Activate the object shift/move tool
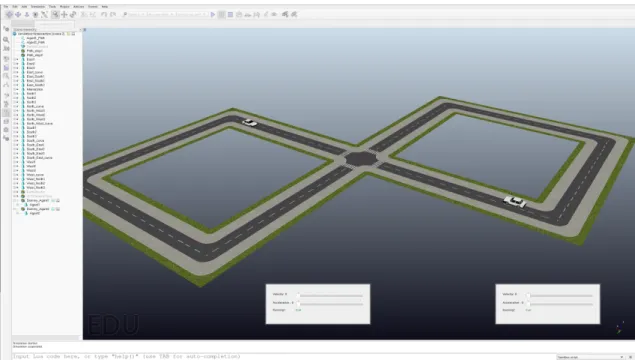Image resolution: width=635 pixels, height=360 pixels. (64, 15)
